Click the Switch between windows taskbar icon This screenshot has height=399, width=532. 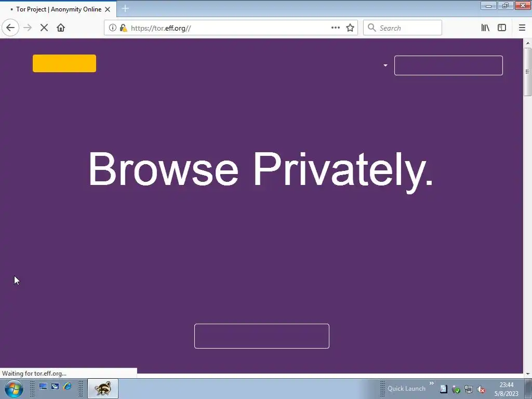[55, 387]
